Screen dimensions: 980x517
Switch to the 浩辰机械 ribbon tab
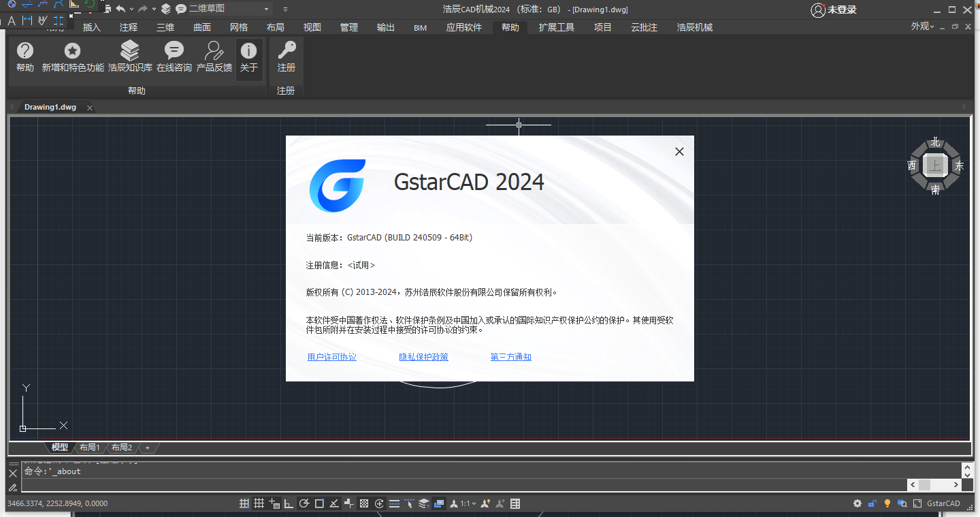click(x=695, y=27)
